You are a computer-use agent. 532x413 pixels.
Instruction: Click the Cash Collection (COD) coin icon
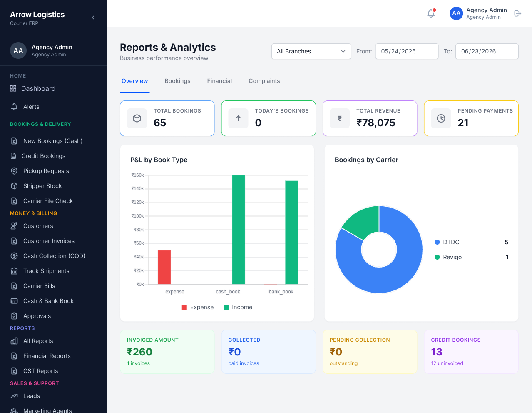tap(14, 256)
